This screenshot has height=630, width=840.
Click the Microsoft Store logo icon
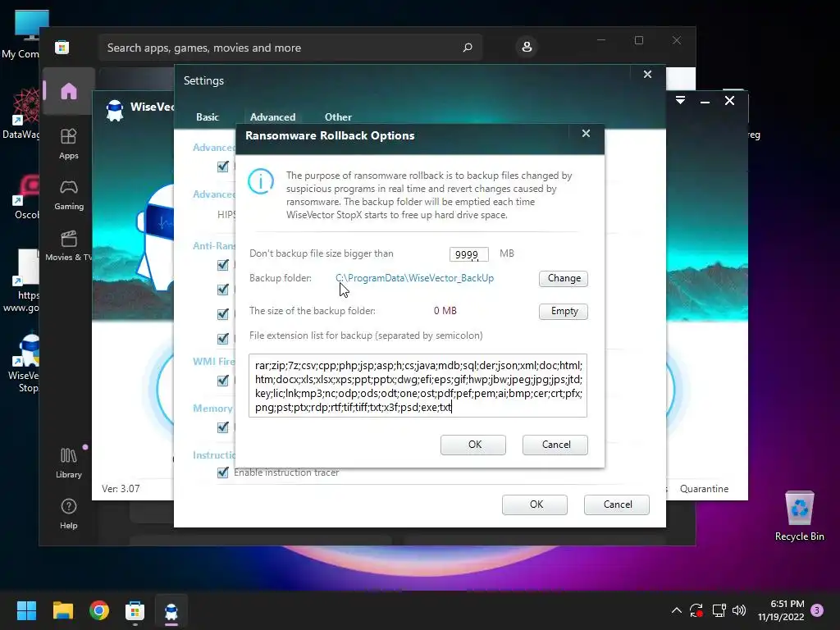(x=62, y=48)
